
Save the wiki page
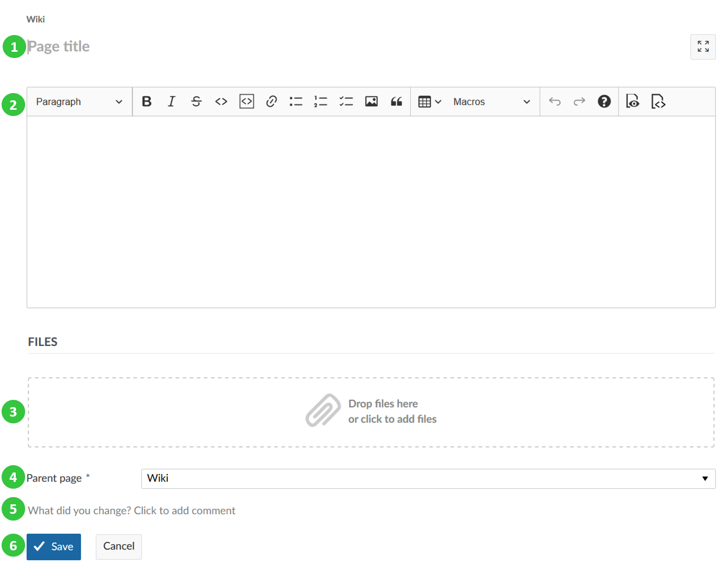coord(54,547)
